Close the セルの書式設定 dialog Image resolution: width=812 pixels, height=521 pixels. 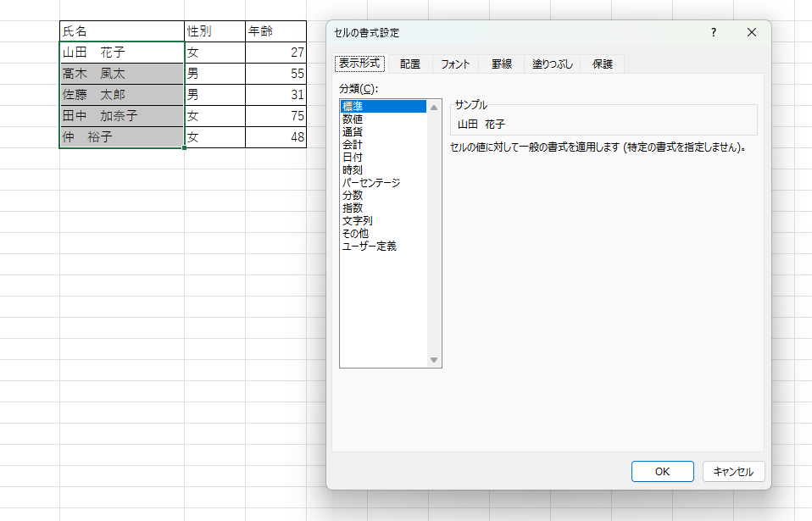click(751, 33)
